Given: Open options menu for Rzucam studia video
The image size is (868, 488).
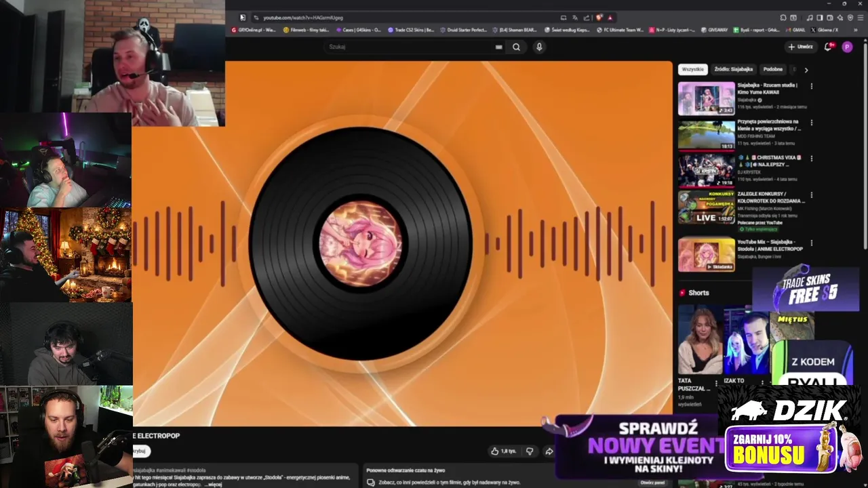Looking at the screenshot, I should click(811, 86).
